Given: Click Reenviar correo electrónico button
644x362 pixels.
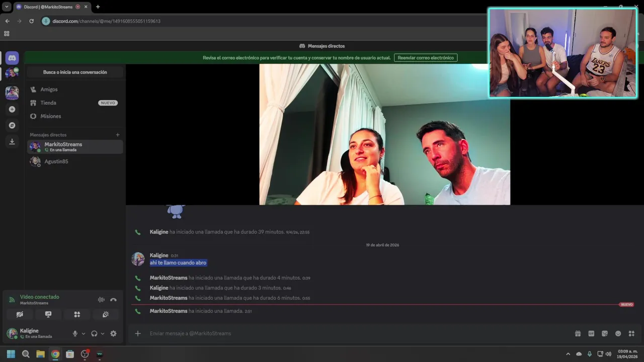Looking at the screenshot, I should click(x=426, y=58).
